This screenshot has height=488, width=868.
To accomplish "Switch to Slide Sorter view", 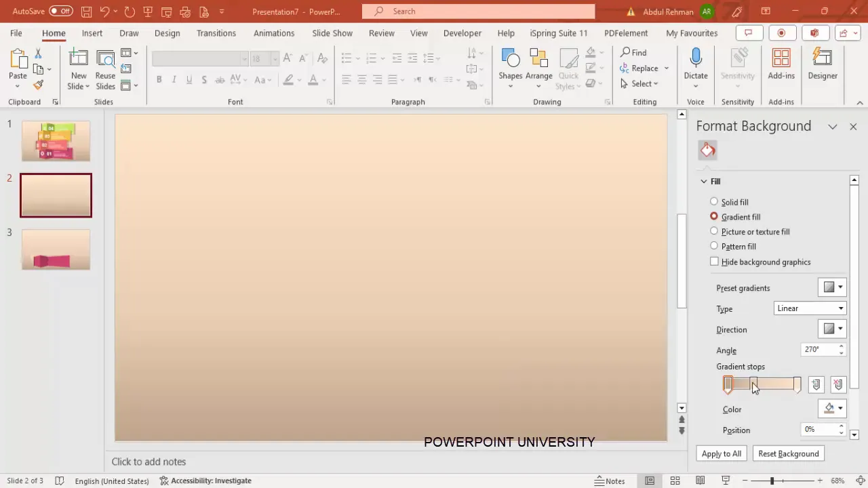I will (x=675, y=481).
